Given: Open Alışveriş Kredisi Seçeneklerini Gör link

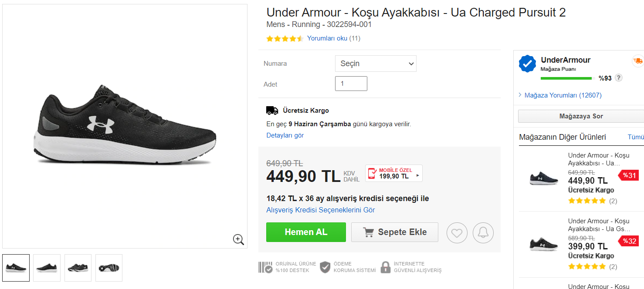Looking at the screenshot, I should pos(321,210).
